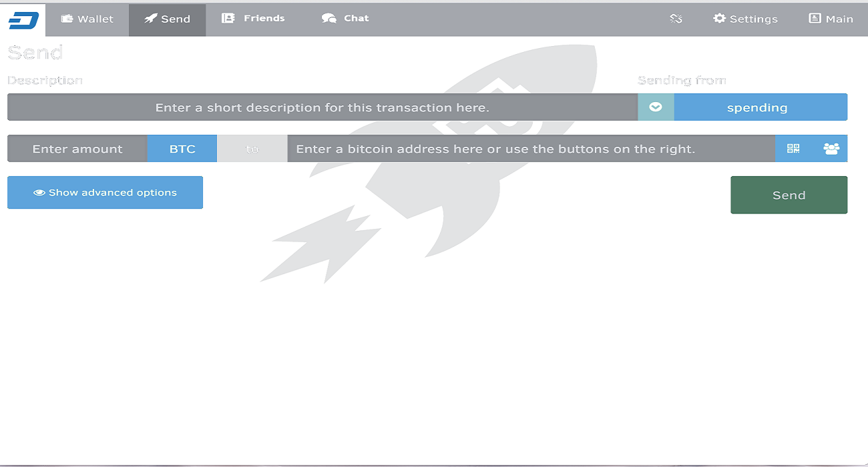Pick recipient using the friends group icon
868x467 pixels.
point(831,149)
